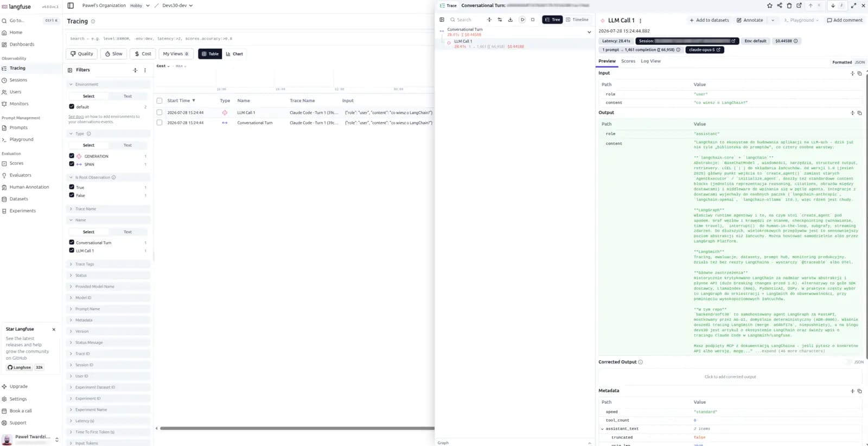
Task: Star this trace with the star icon
Action: (x=769, y=5)
